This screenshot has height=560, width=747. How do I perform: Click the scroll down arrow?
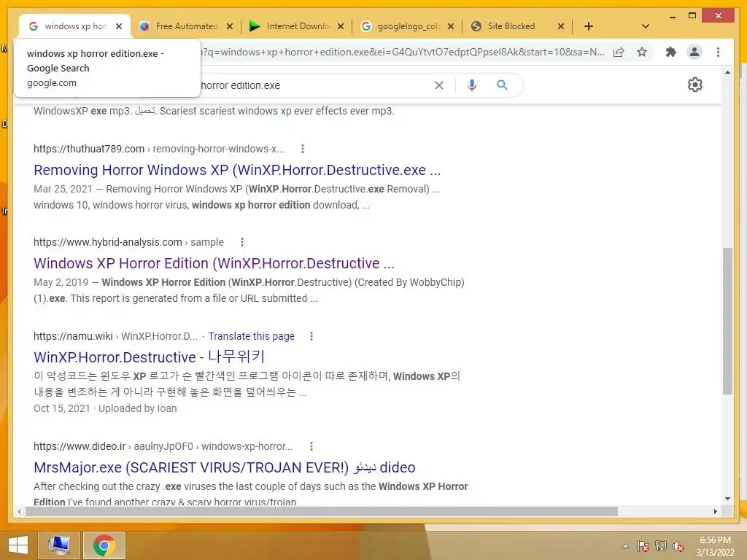(727, 499)
